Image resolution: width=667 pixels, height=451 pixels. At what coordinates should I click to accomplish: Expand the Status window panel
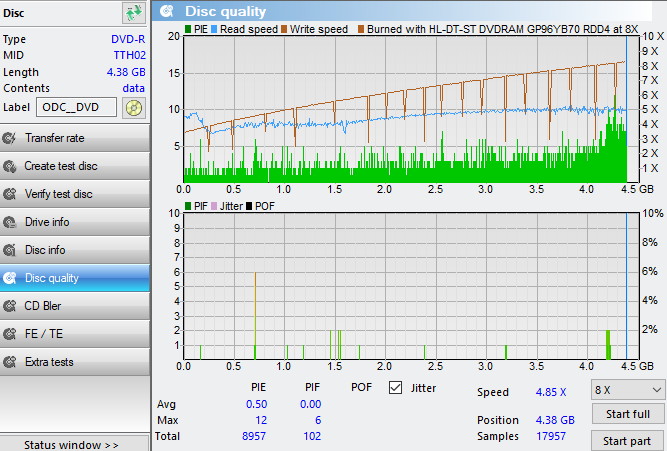(x=71, y=444)
